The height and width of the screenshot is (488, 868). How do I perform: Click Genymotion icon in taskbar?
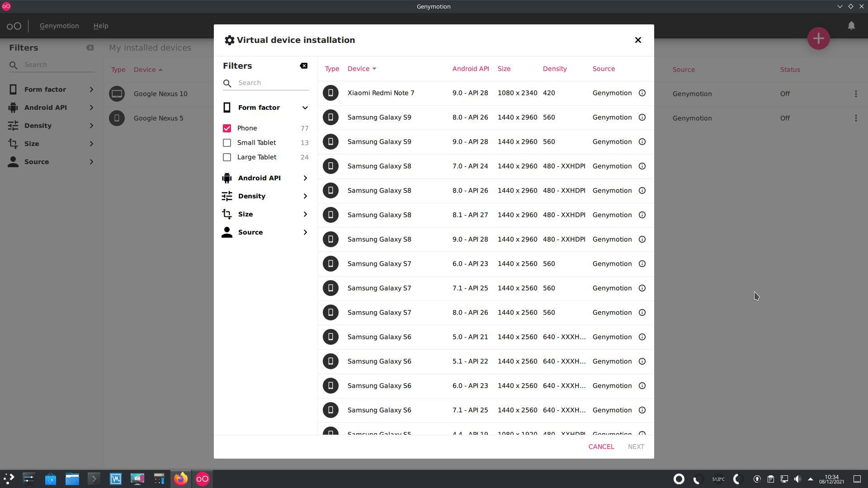click(x=203, y=479)
